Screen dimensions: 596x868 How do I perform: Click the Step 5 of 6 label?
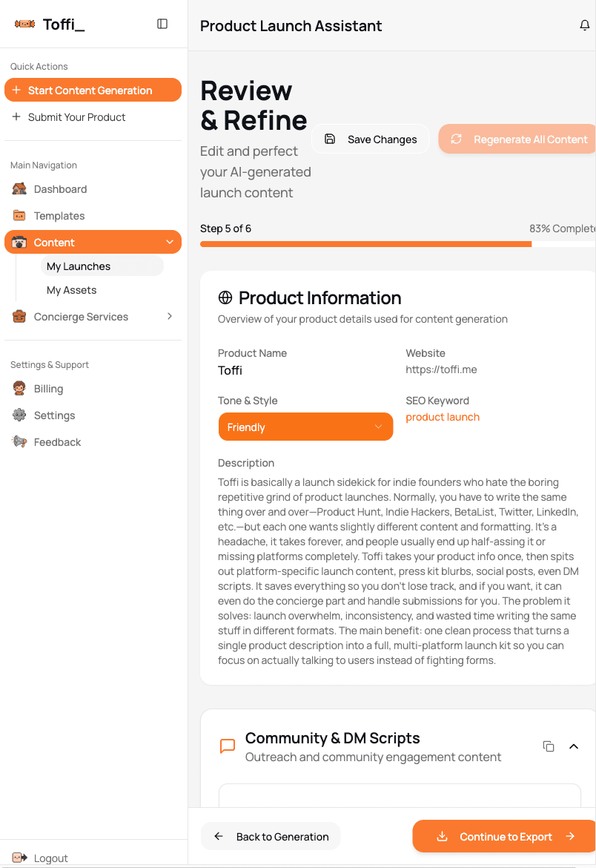(225, 228)
